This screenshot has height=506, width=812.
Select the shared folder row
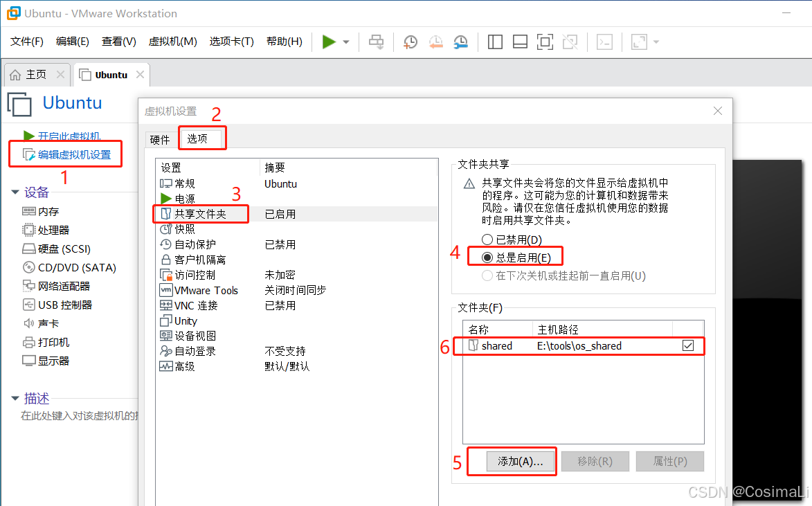tap(583, 345)
